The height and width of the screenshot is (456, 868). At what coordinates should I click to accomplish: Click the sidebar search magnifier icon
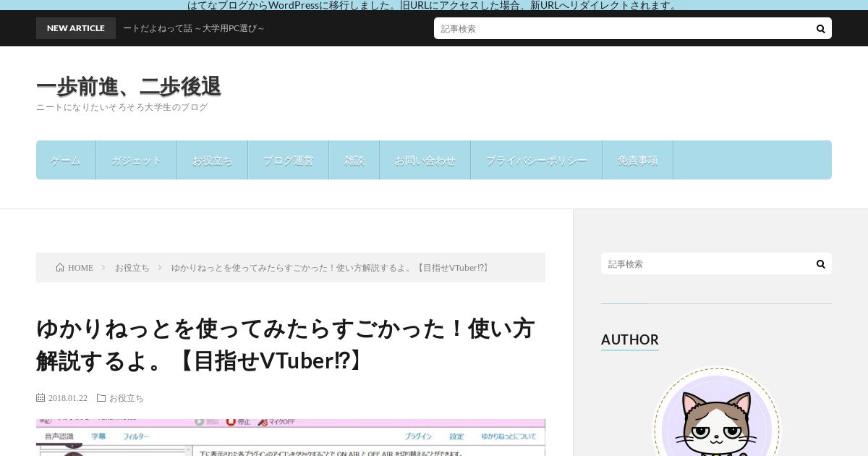tap(820, 264)
